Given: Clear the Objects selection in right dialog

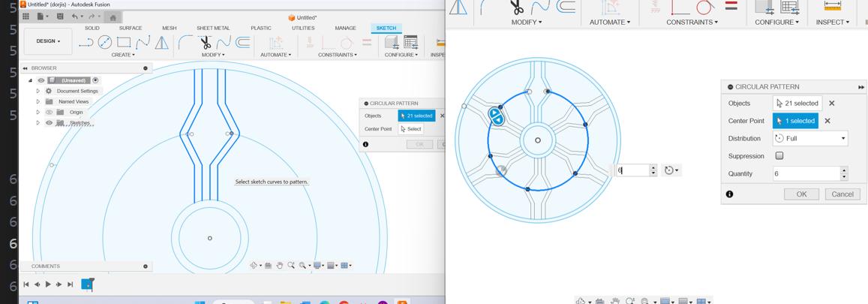Looking at the screenshot, I should pyautogui.click(x=831, y=103).
